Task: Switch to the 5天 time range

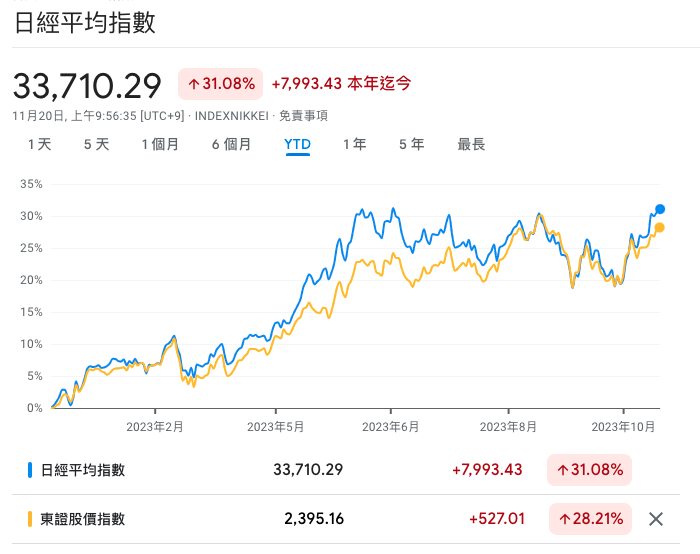Action: pos(96,145)
